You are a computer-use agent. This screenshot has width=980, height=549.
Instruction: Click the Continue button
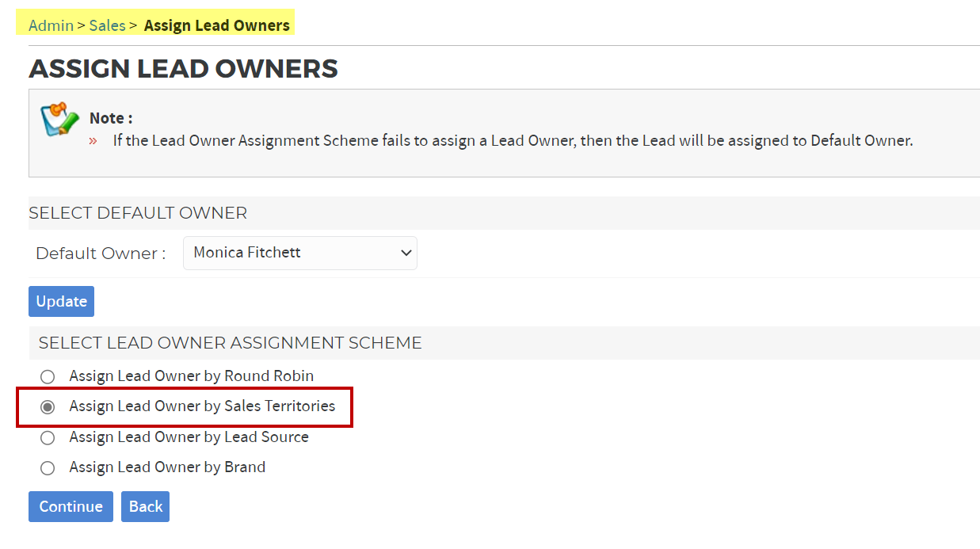pyautogui.click(x=71, y=506)
